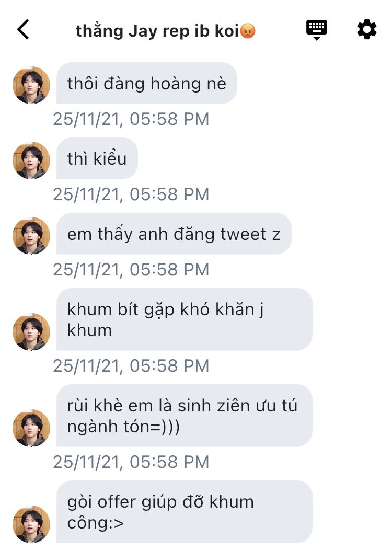Tap timestamp below "em thấy anh đăng tweet z"
This screenshot has height=551, width=392.
(x=131, y=270)
